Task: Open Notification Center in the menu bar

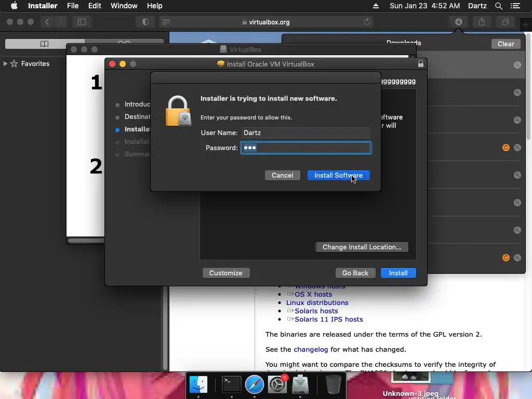Action: point(515,6)
